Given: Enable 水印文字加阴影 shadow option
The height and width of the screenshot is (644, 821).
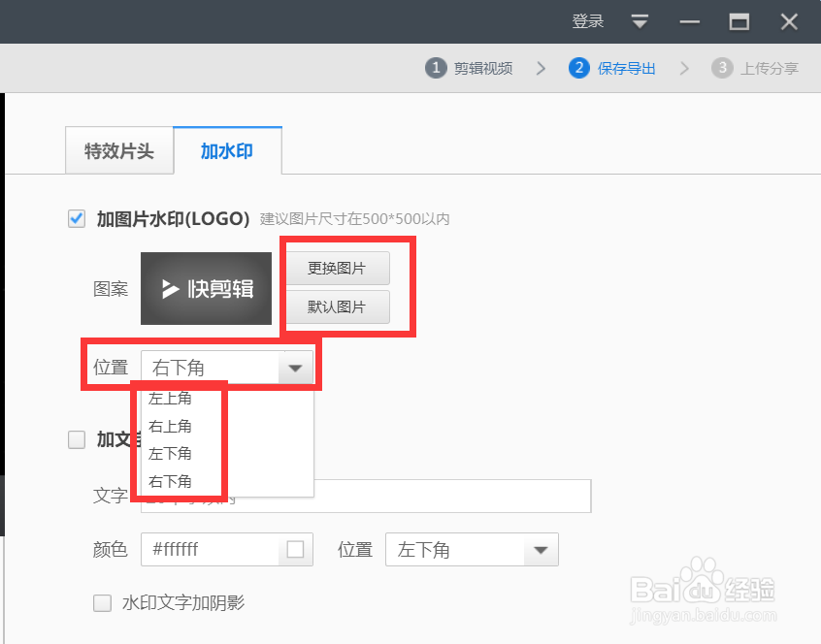Looking at the screenshot, I should coord(102,602).
